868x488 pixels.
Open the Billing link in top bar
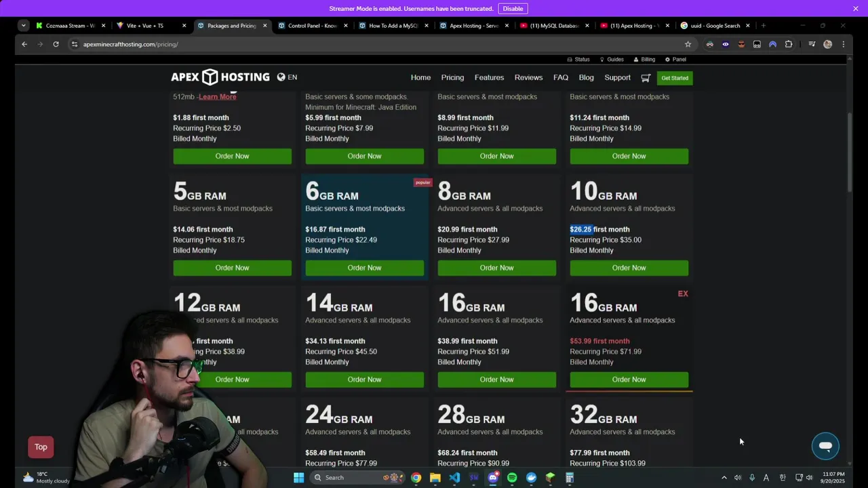(644, 60)
